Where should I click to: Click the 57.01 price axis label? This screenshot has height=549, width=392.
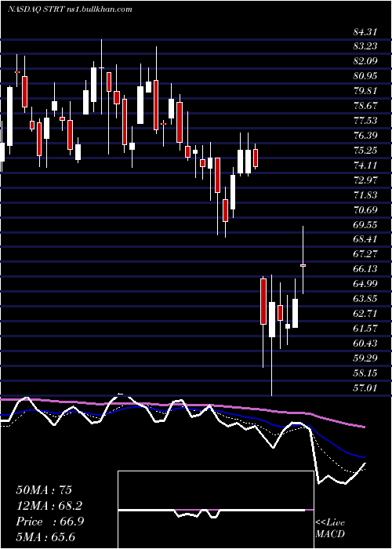365,388
